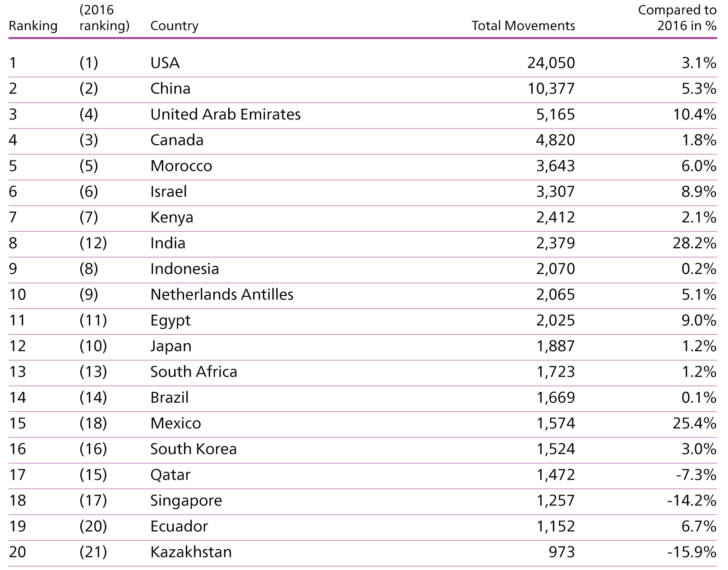The height and width of the screenshot is (570, 728).
Task: Select the Morocco country cell
Action: (x=181, y=166)
